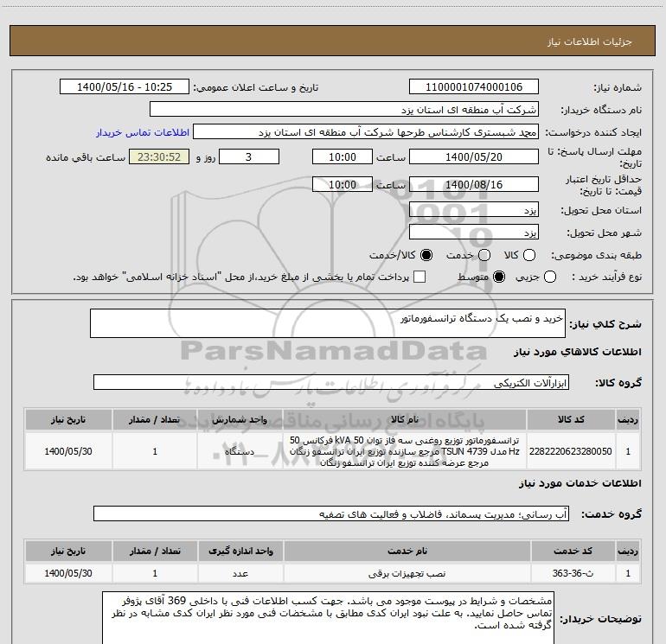Click the گروه کالا field ابزارآلات الکتریکی
This screenshot has height=644, width=666.
[x=331, y=382]
